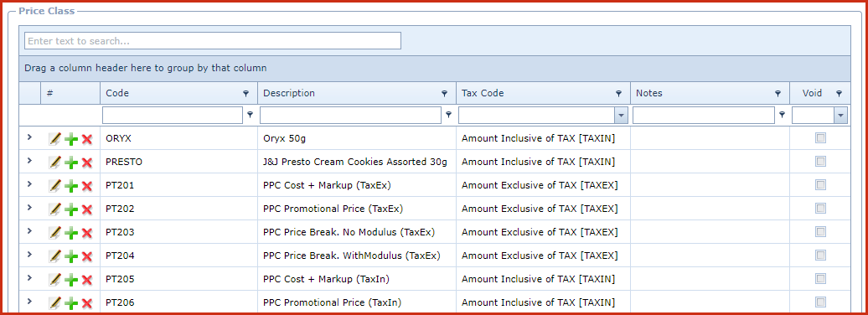This screenshot has width=868, height=315.
Task: Expand the PT201 row detail arrow
Action: coord(30,183)
